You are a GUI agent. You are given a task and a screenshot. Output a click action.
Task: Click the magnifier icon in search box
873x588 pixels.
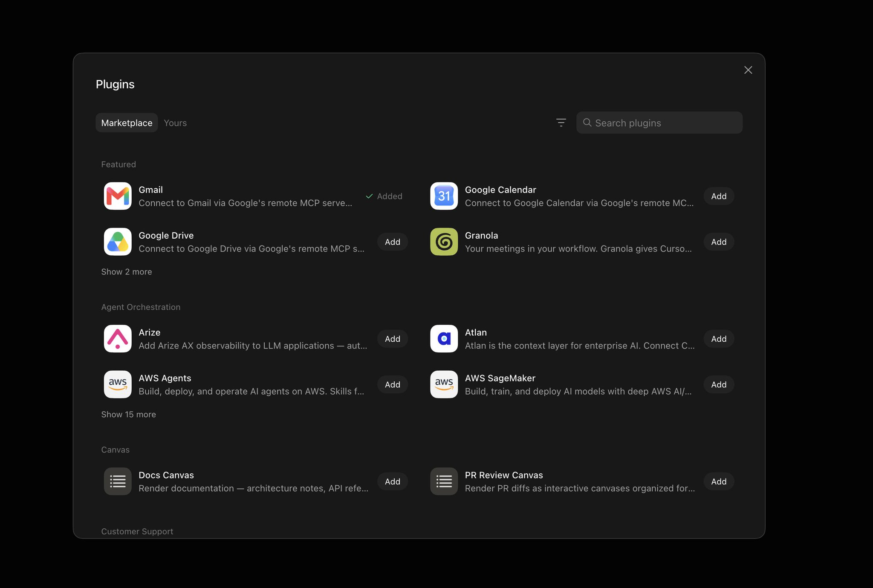tap(587, 123)
